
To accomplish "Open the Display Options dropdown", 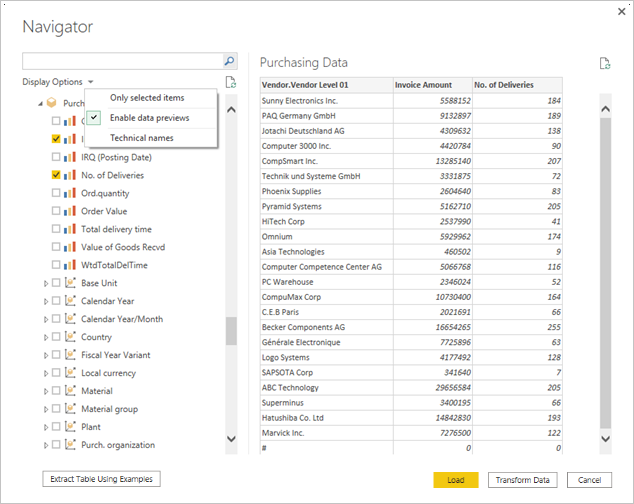I will 58,82.
